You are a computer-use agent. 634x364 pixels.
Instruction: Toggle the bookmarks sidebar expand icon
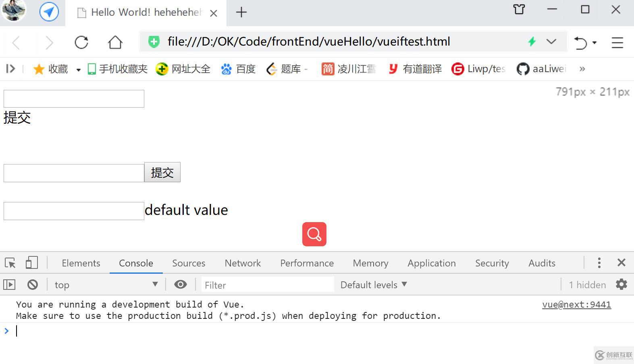click(x=10, y=69)
